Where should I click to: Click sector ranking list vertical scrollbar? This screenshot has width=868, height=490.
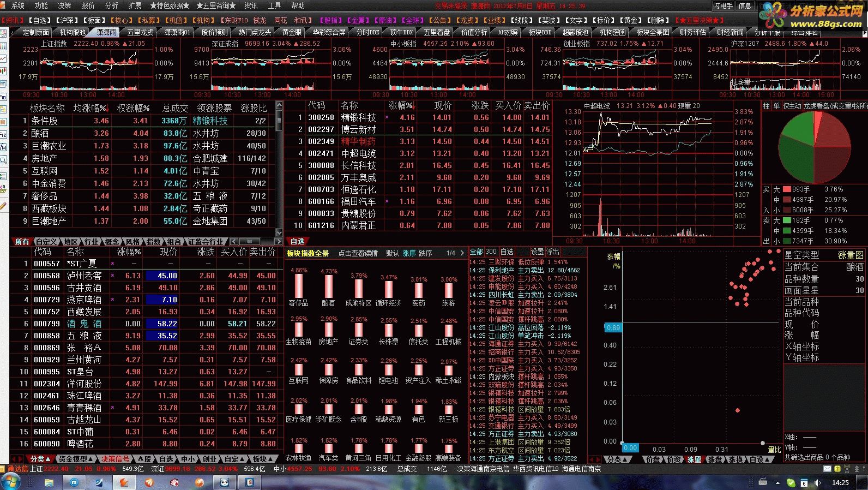[x=279, y=169]
